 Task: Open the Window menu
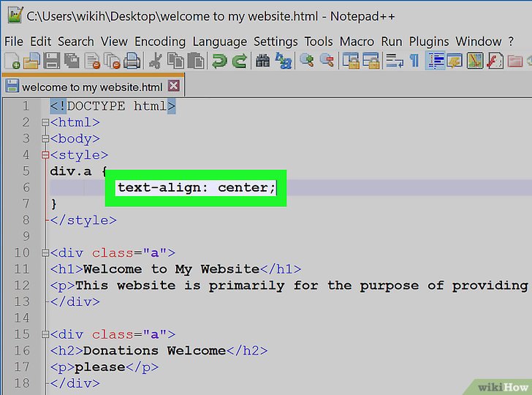pyautogui.click(x=478, y=42)
